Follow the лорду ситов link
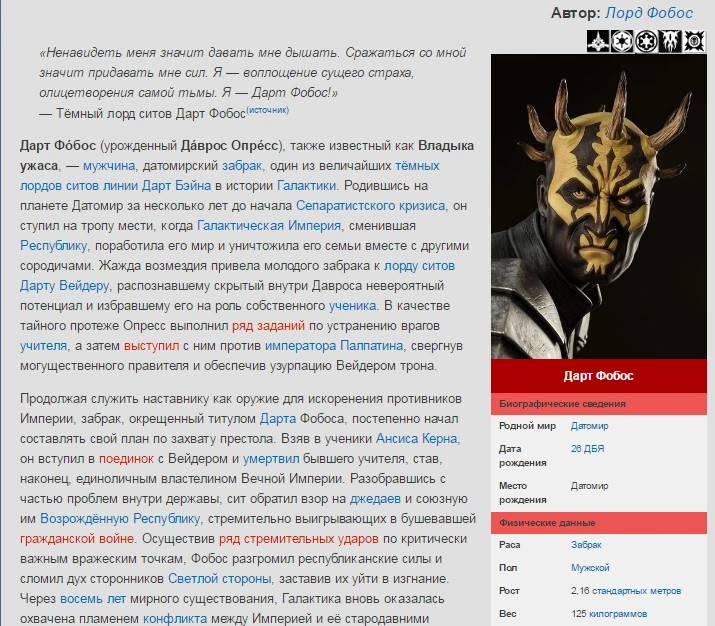 tap(420, 266)
